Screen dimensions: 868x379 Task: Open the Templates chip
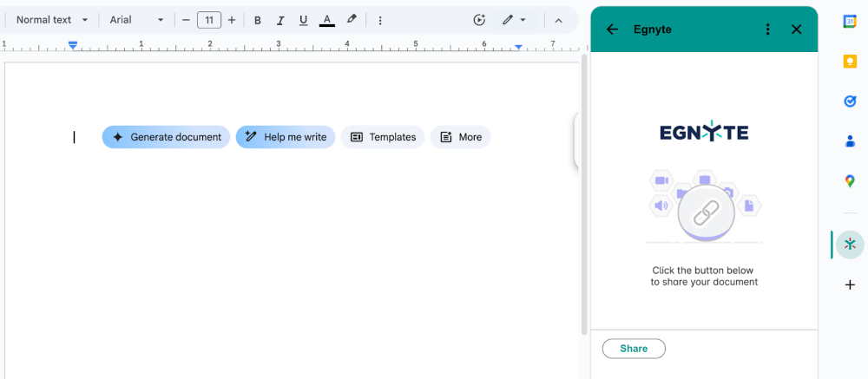point(383,137)
